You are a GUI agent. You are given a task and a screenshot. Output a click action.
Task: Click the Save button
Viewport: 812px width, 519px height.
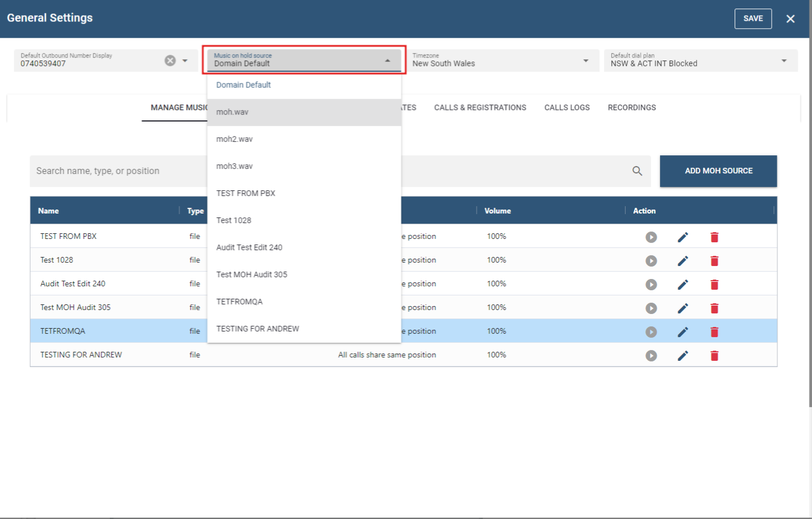point(753,19)
